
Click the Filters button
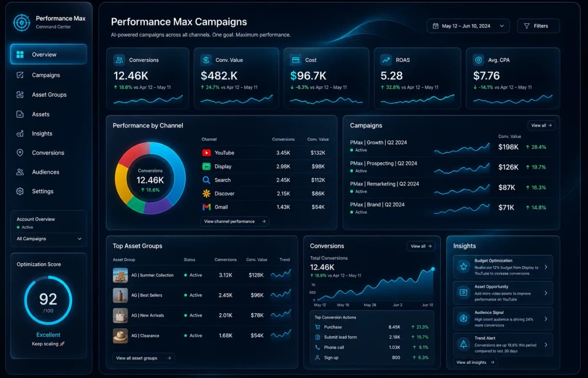(x=538, y=26)
